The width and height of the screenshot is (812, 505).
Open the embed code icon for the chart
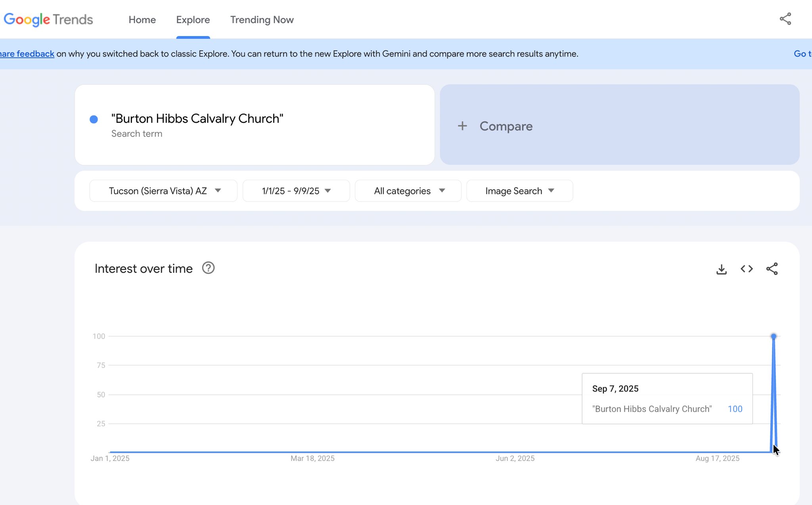(x=747, y=269)
